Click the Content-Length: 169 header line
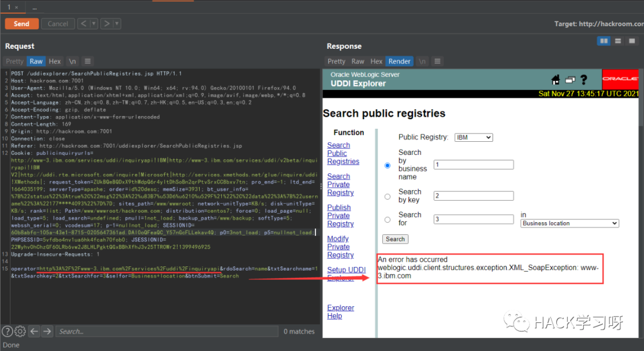The height and width of the screenshot is (351, 644). [x=41, y=124]
